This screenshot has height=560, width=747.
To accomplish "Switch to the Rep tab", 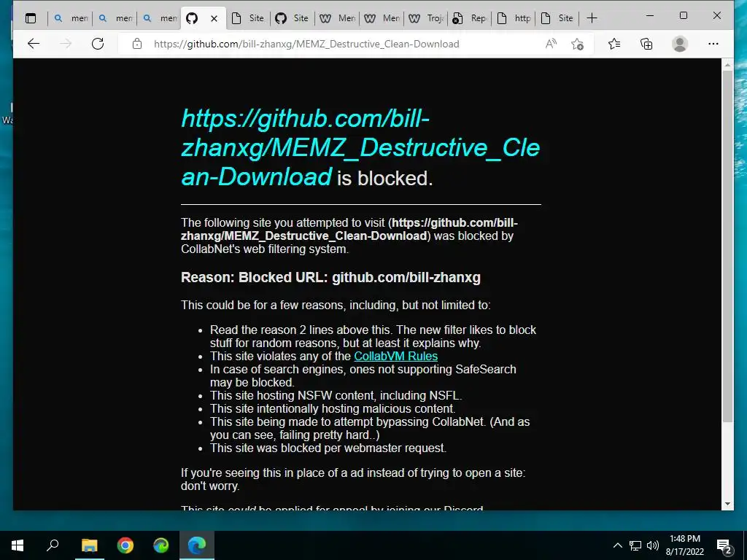I will coord(471,18).
